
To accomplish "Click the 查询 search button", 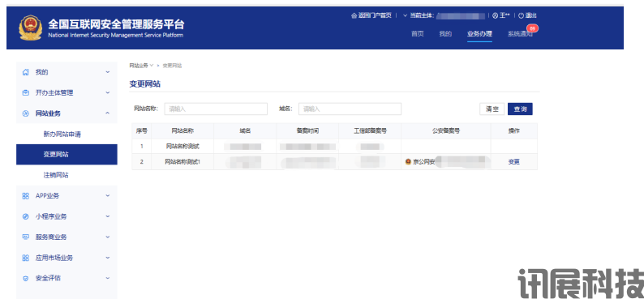I will pos(520,109).
